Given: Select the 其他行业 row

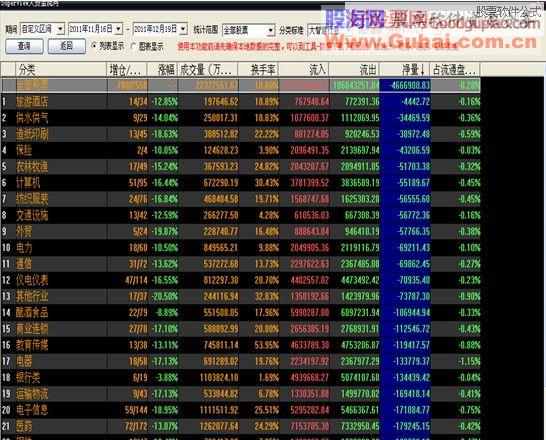Looking at the screenshot, I should click(241, 296).
